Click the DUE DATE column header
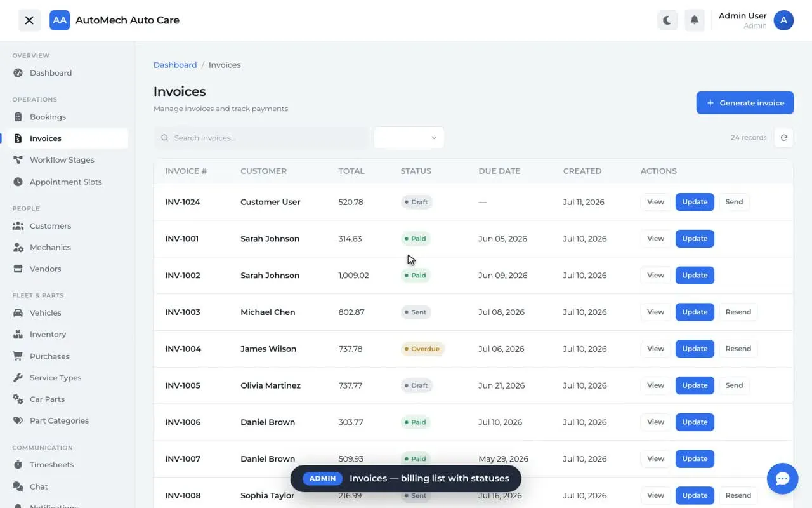The image size is (812, 508). [499, 171]
